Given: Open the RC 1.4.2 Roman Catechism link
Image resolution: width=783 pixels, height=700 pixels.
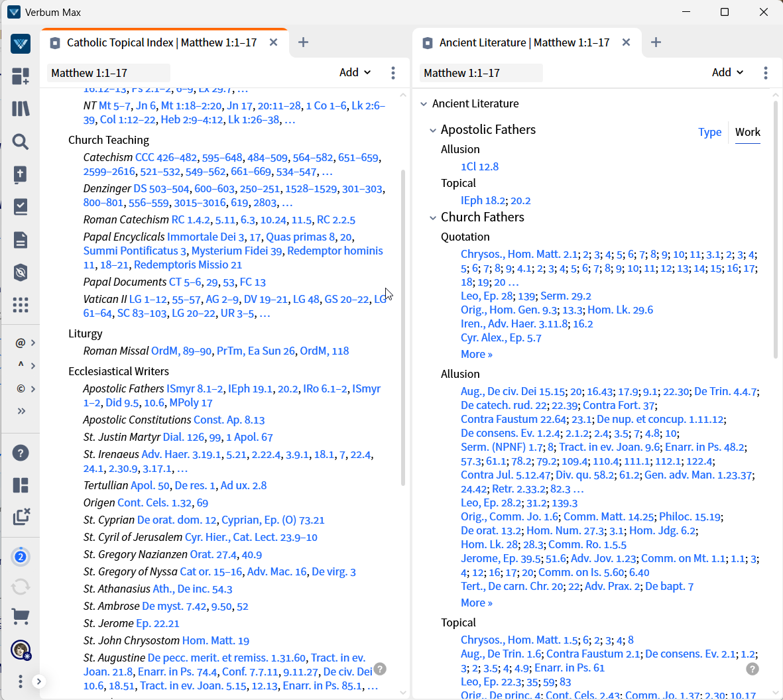Looking at the screenshot, I should (x=191, y=220).
